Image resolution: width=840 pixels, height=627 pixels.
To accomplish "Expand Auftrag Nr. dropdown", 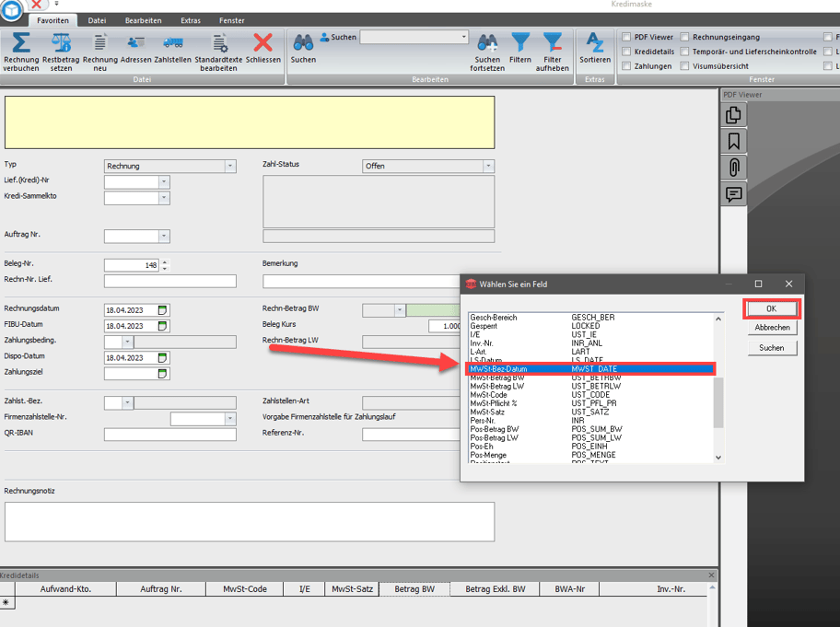I will click(x=164, y=236).
